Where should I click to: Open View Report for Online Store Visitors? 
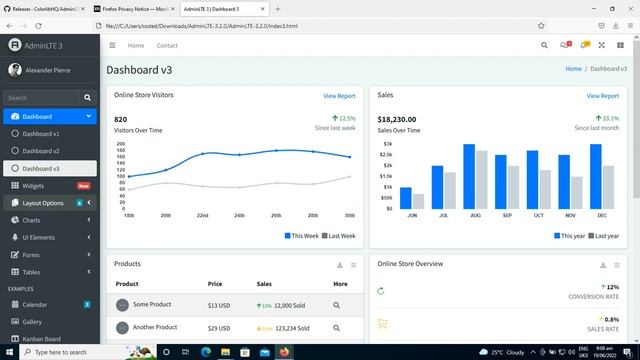339,96
